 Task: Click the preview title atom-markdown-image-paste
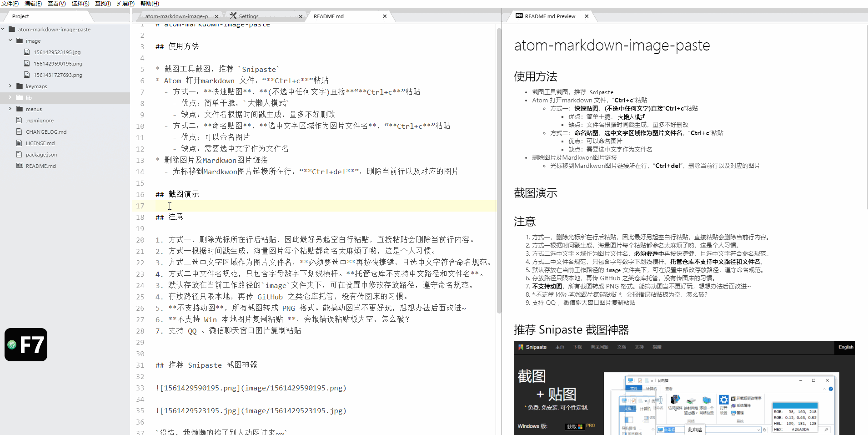click(x=612, y=46)
